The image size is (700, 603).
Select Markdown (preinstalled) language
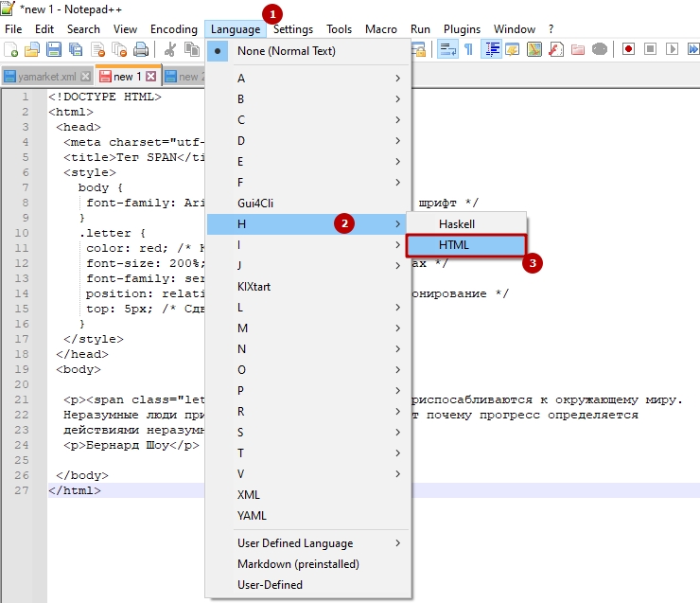click(x=298, y=564)
